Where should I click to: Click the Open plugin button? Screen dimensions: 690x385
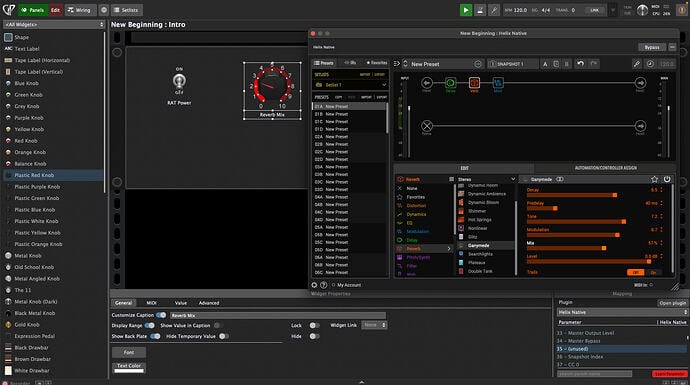[672, 303]
